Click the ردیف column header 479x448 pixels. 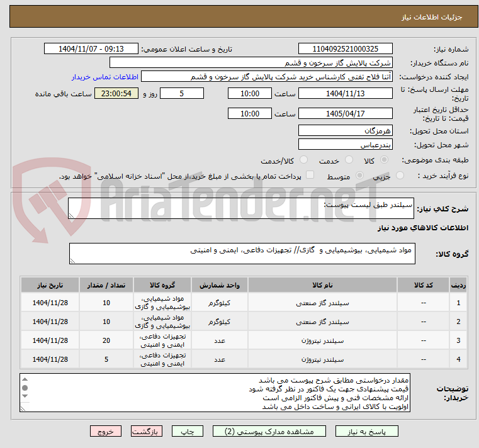point(458,285)
